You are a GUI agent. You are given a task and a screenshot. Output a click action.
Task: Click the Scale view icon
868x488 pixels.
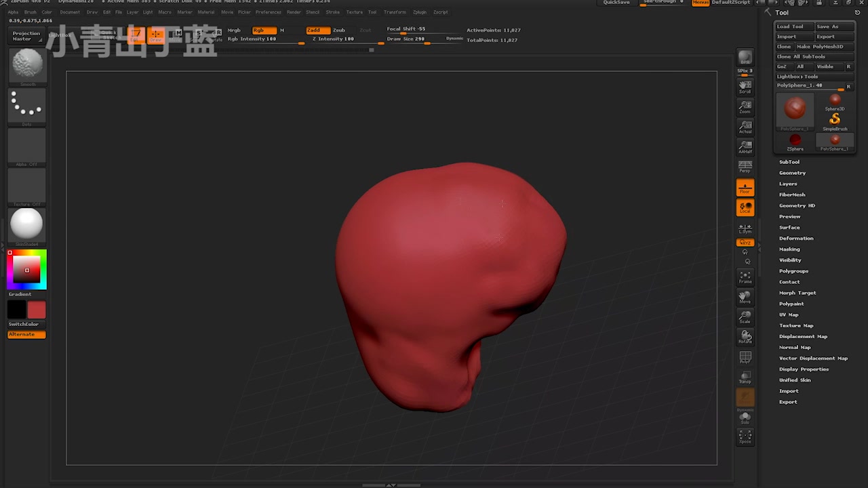(745, 317)
